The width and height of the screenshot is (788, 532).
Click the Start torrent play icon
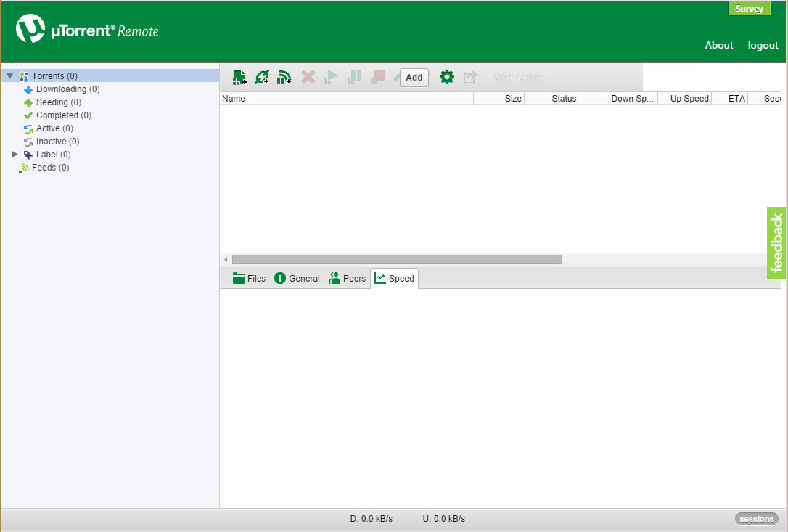(x=332, y=77)
